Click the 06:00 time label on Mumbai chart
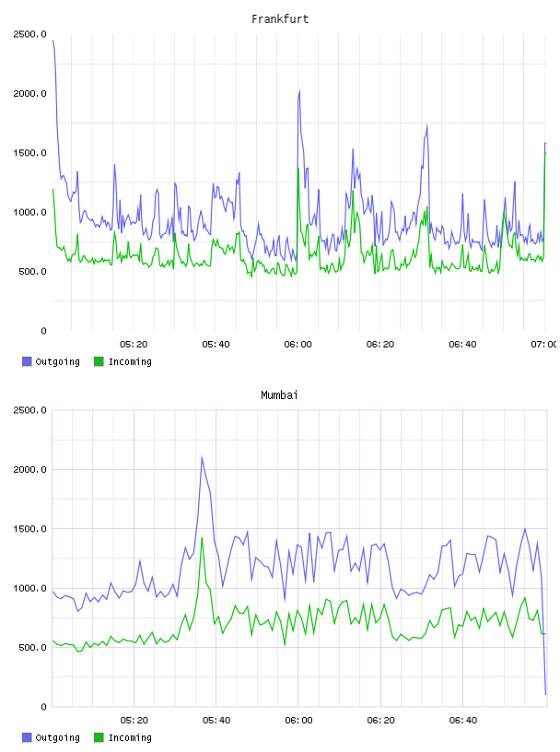The image size is (560, 752). pos(298,721)
